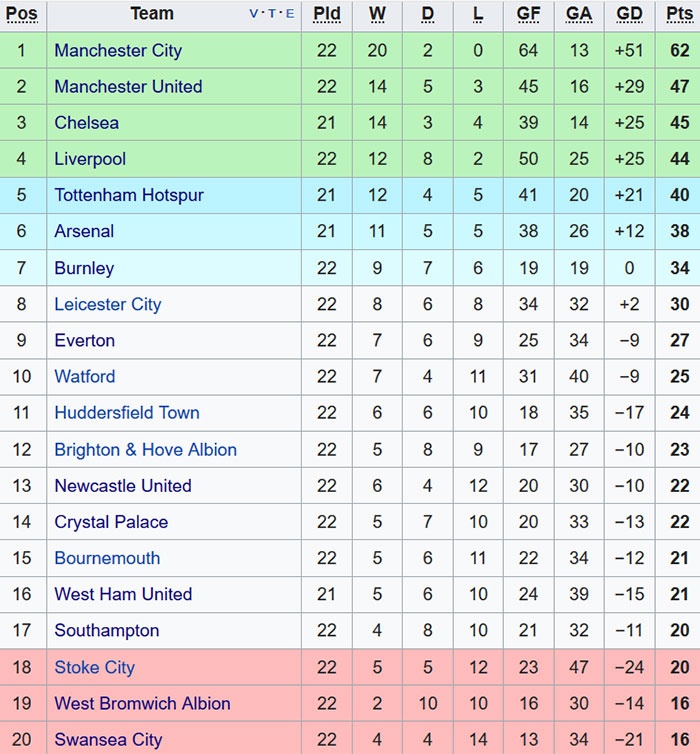Click the Bournemouth team link
700x754 pixels.
click(x=107, y=558)
